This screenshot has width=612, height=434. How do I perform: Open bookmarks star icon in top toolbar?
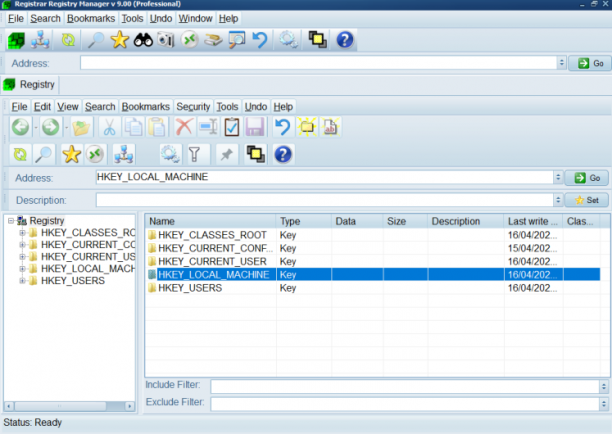coord(119,40)
